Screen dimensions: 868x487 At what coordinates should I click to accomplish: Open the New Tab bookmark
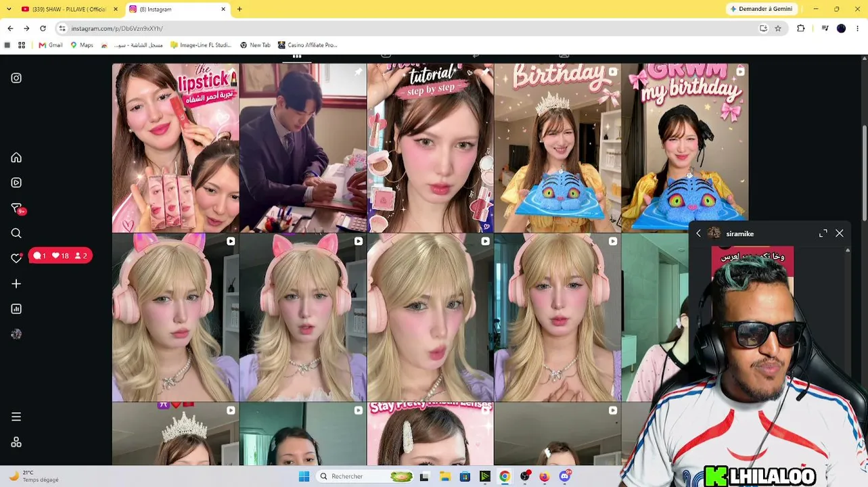tap(255, 45)
